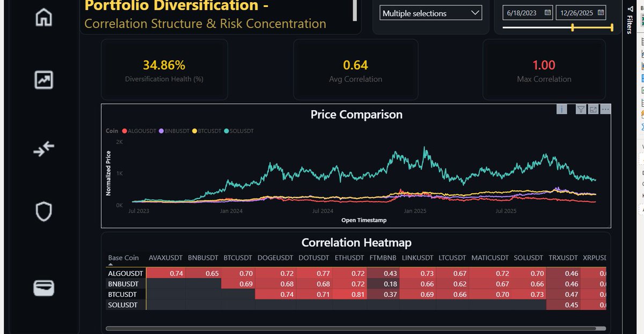Screen dimensions: 644x334
Task: Click the BNBUSDT column header in heatmap
Action: 203,258
